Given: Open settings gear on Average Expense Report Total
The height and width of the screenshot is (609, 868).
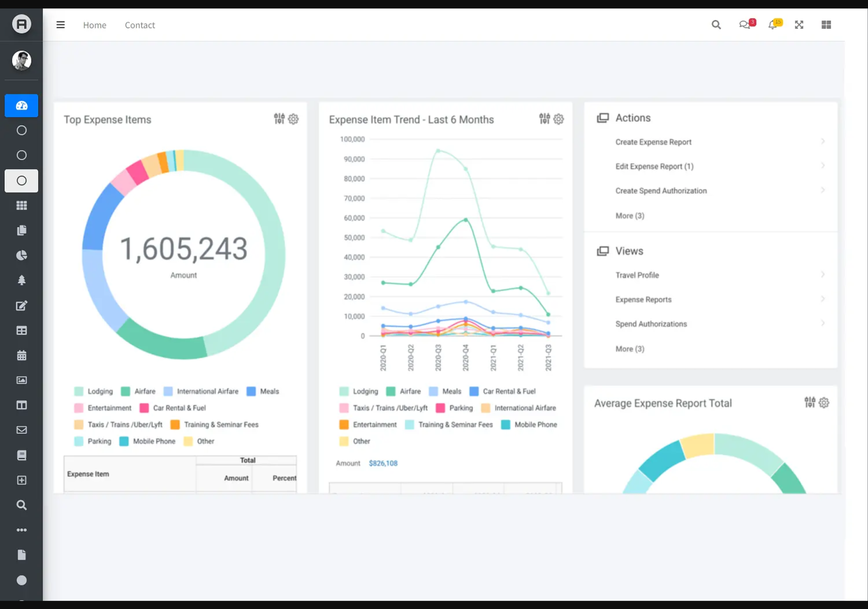Looking at the screenshot, I should tap(824, 403).
